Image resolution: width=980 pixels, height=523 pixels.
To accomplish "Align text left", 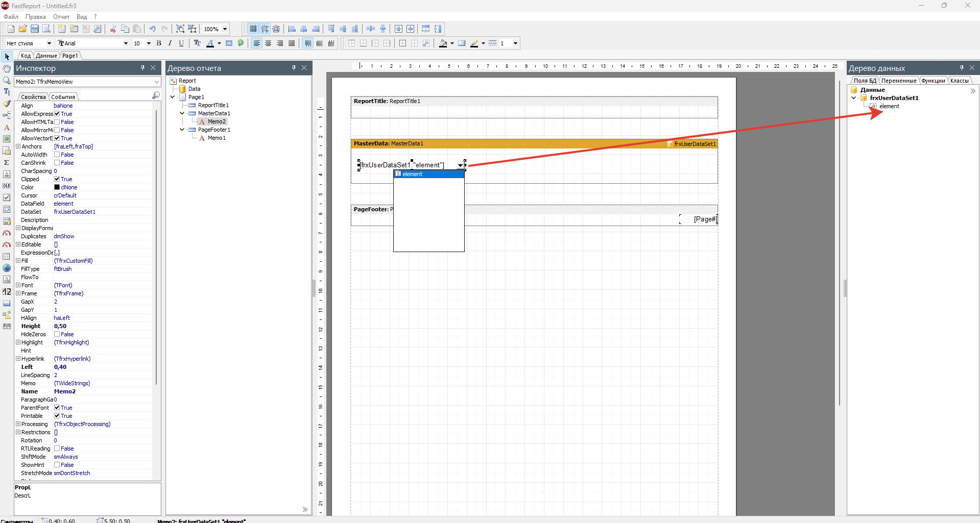I will click(257, 43).
